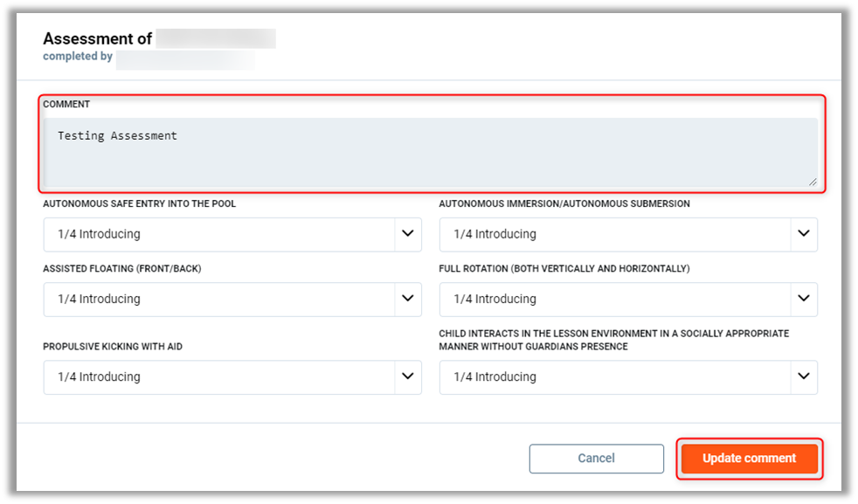
Task: Click chevron arrow for Full Rotation dropdown
Action: (x=804, y=299)
